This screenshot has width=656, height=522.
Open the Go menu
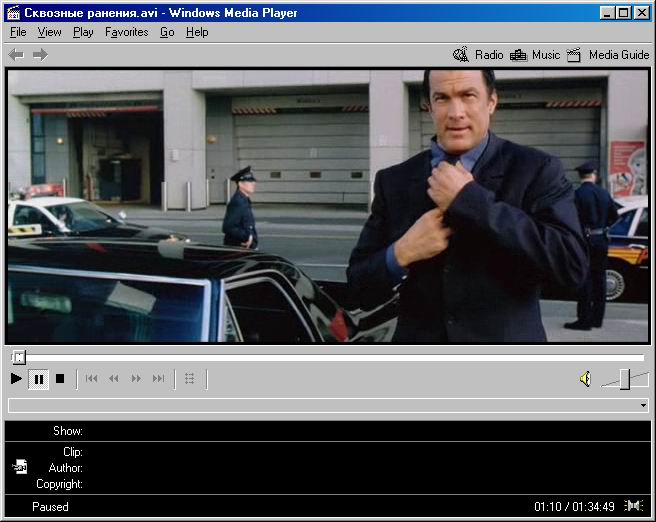167,32
